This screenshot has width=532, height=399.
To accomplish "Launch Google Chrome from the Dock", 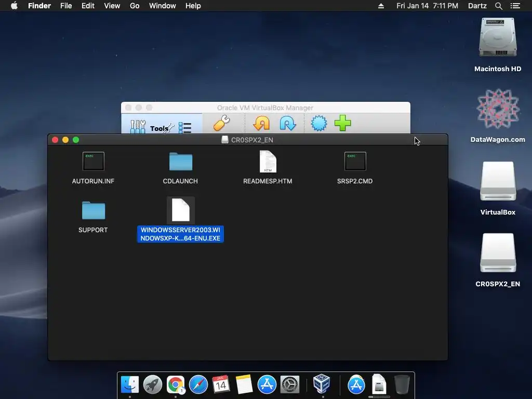I will pyautogui.click(x=176, y=385).
